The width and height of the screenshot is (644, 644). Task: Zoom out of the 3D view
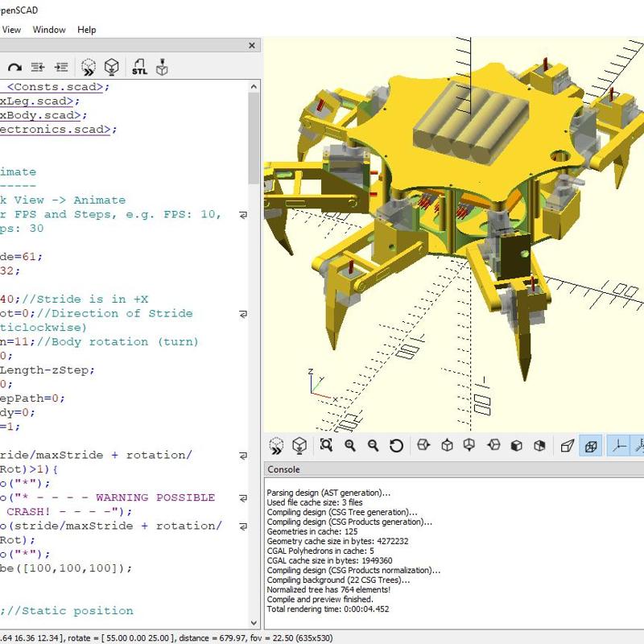tap(373, 445)
